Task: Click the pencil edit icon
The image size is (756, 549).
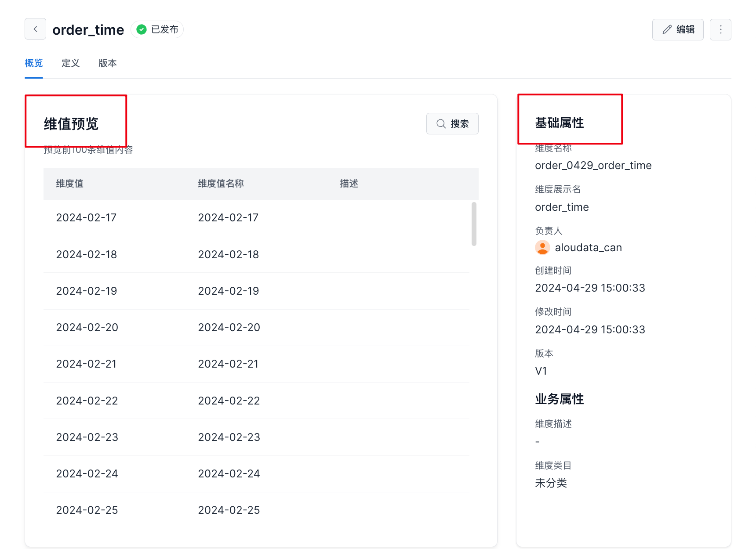Action: pyautogui.click(x=667, y=29)
